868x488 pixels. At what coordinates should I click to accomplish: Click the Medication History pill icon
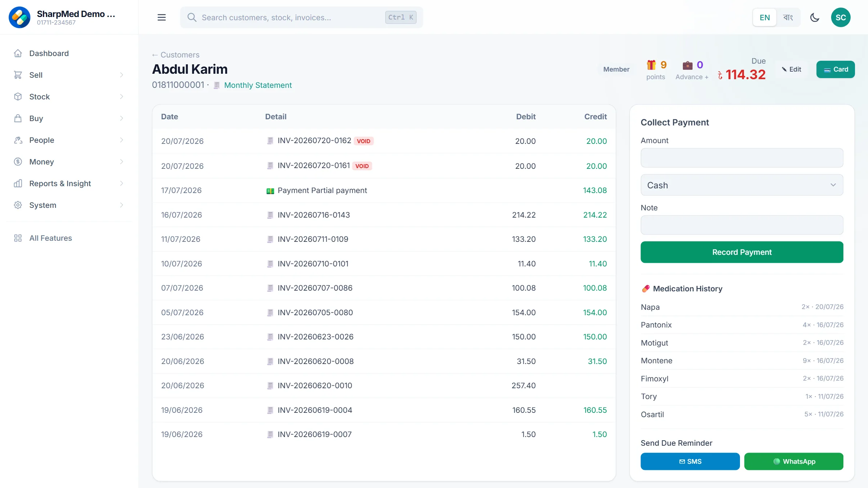point(646,289)
